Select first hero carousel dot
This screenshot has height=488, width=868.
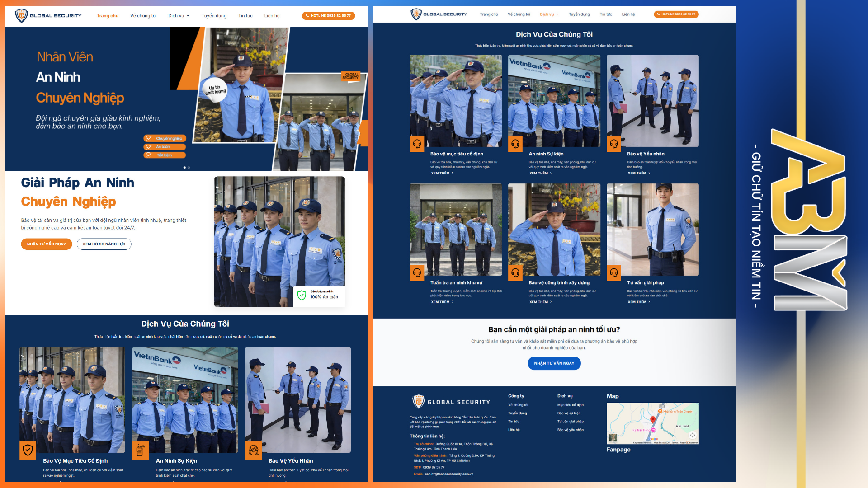pos(184,168)
